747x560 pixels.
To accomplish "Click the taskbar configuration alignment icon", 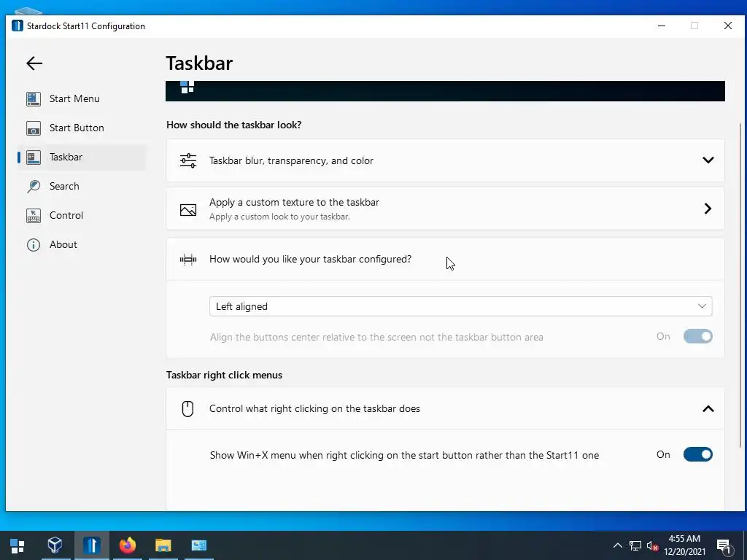I will 188,260.
